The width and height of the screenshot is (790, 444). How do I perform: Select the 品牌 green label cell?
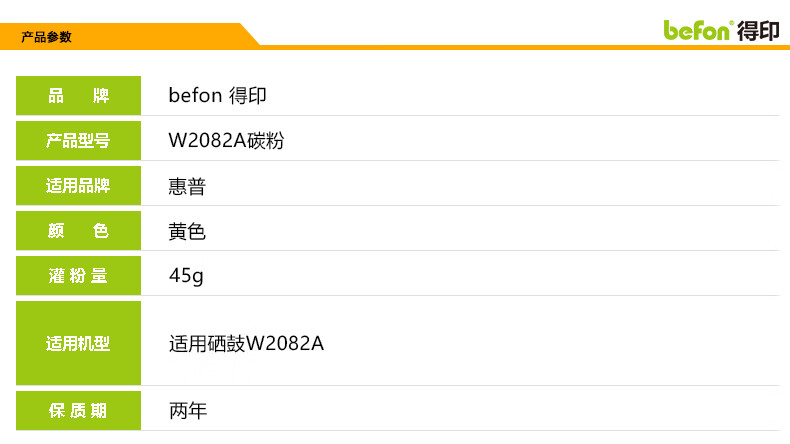point(78,96)
